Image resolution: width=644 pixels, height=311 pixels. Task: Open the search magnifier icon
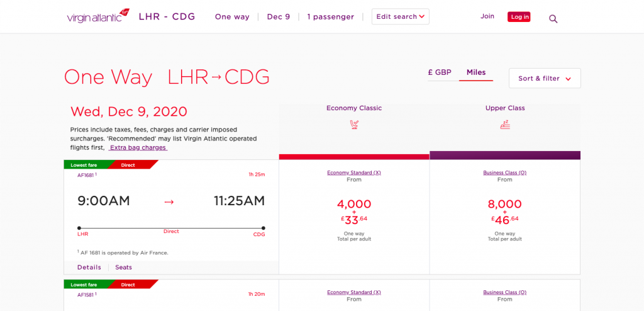coord(553,19)
